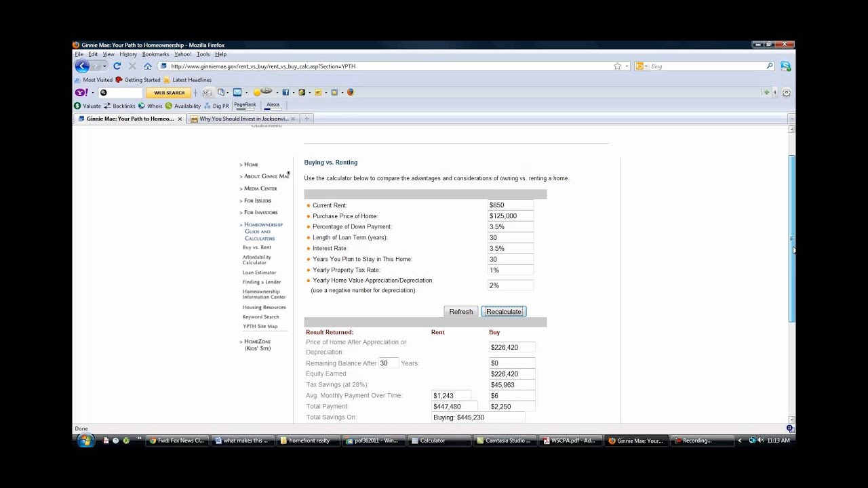Click the green plus icon on Yahoo toolbar

(x=766, y=92)
